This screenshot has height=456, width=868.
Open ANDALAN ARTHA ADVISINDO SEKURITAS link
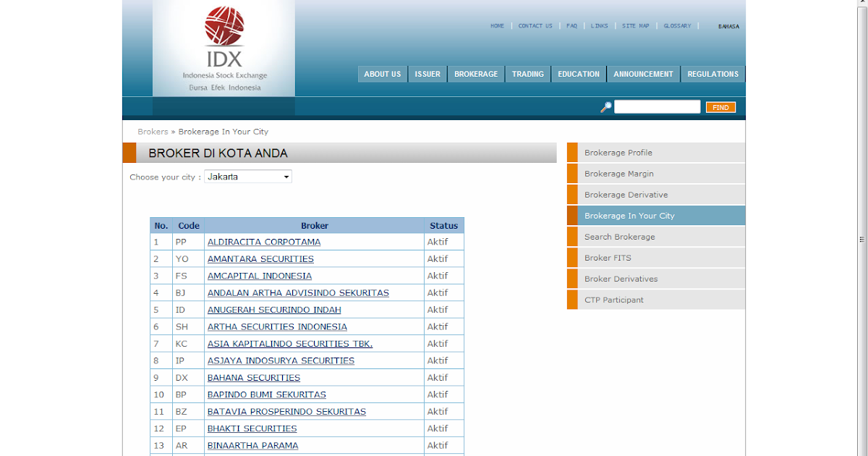[x=298, y=293]
